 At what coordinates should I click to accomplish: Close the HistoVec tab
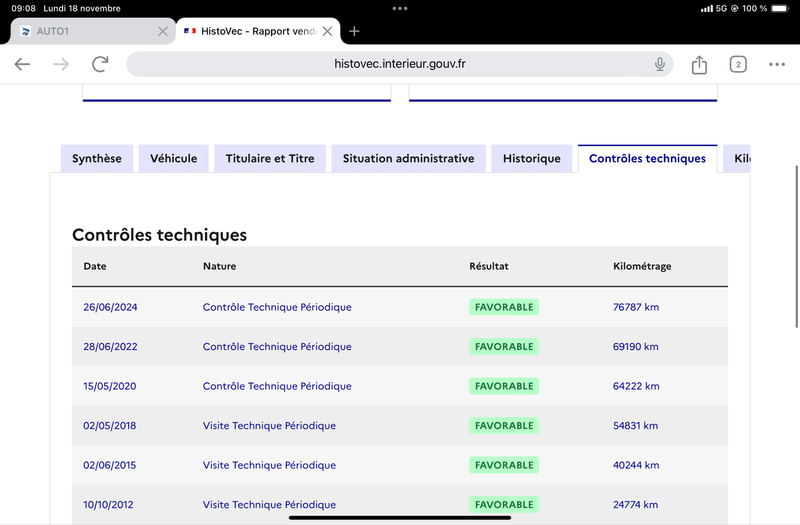coord(328,31)
